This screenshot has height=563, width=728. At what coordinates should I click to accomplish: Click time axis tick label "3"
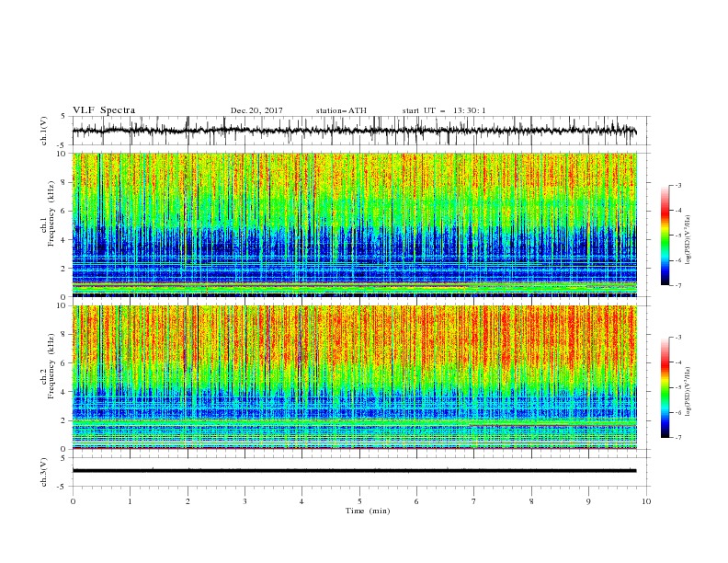(245, 501)
